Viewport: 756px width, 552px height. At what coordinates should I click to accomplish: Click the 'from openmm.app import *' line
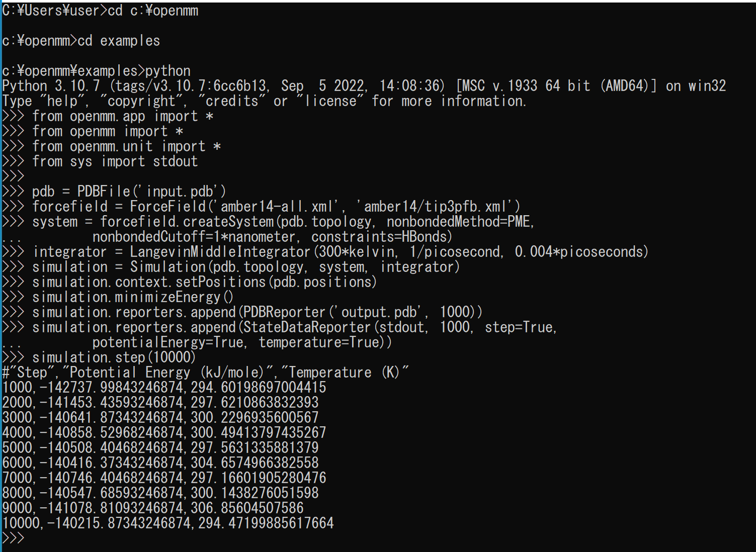[x=108, y=116]
